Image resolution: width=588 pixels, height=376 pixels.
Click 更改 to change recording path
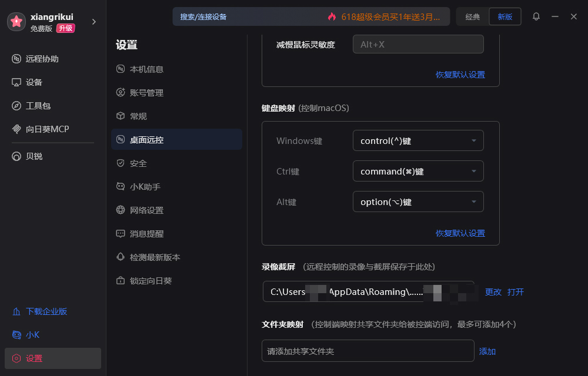pos(493,292)
